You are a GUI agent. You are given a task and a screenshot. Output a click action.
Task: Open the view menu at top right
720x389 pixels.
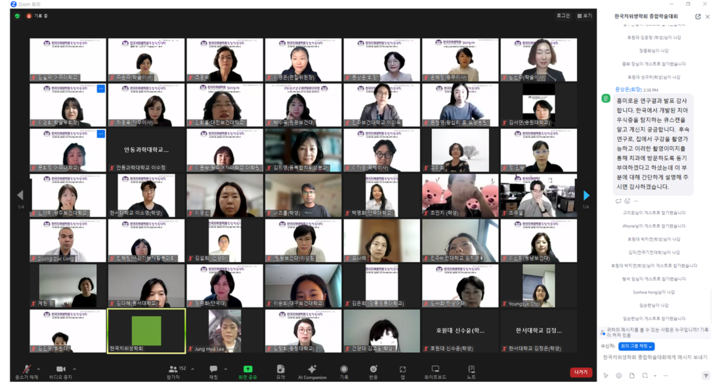click(585, 16)
